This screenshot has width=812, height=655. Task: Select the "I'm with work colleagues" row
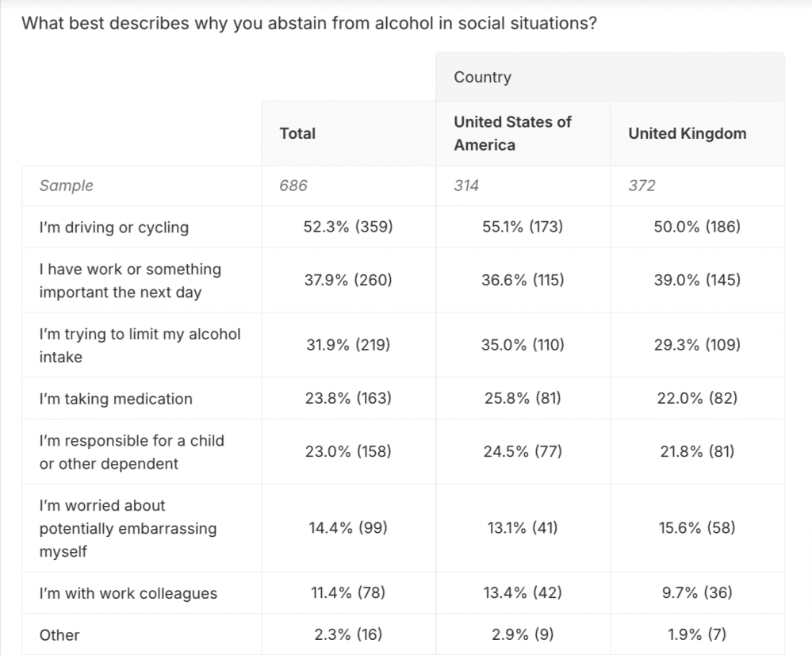[x=128, y=593]
